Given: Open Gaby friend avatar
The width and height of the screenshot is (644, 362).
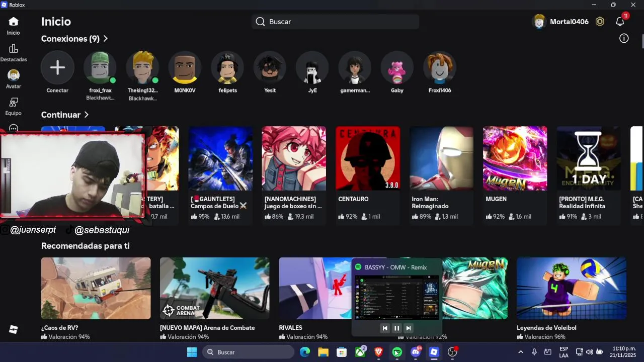Looking at the screenshot, I should (x=397, y=67).
